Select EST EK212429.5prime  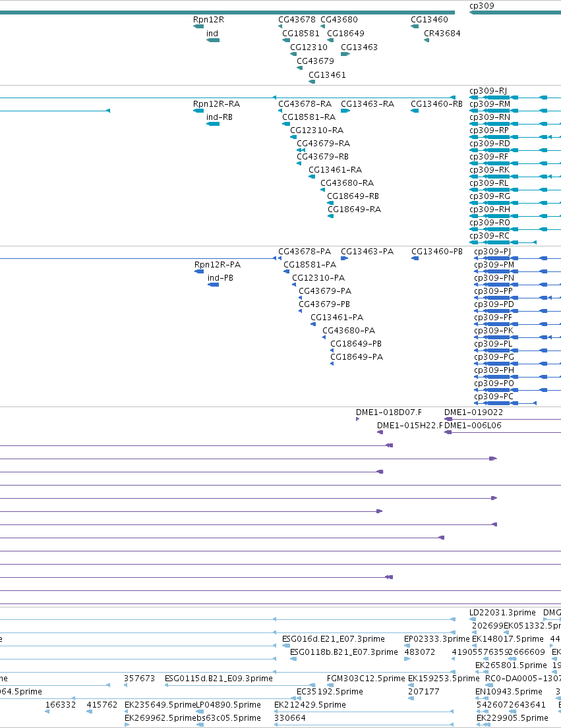[364, 712]
